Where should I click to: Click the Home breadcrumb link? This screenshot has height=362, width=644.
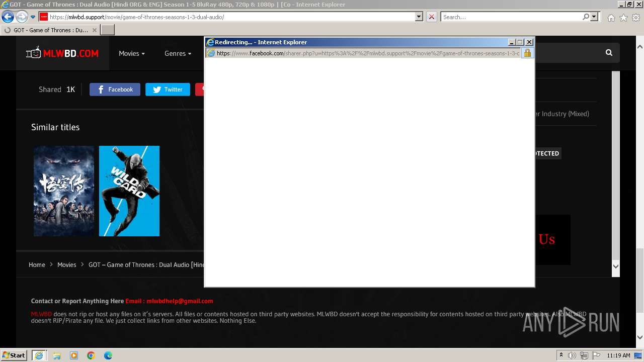coord(37,264)
